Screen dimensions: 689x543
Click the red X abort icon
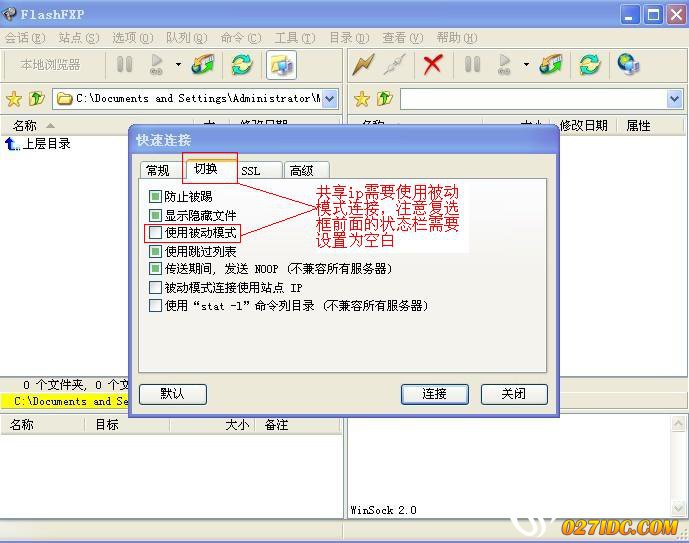pos(433,65)
